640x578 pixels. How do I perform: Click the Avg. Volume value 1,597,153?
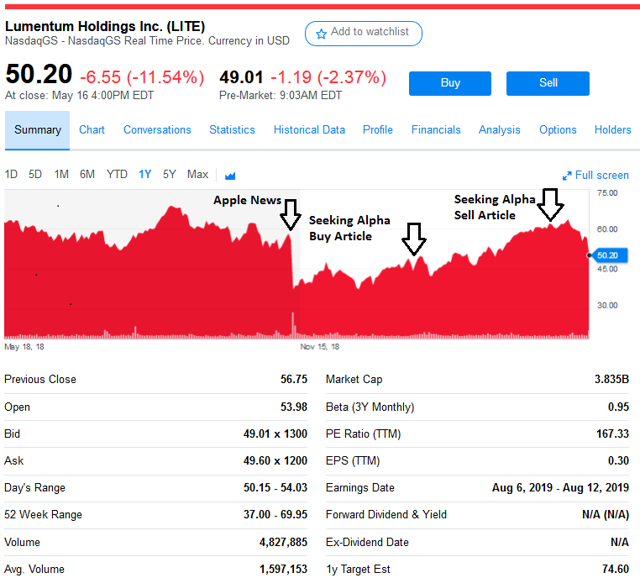click(283, 569)
